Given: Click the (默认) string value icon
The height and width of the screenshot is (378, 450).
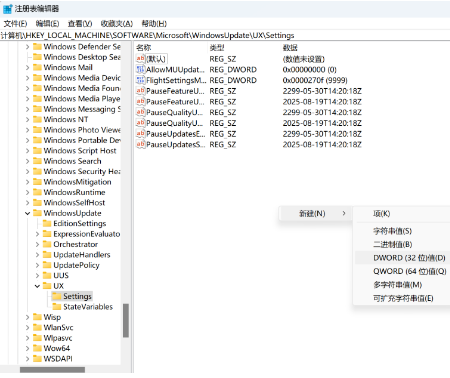Looking at the screenshot, I should click(140, 59).
